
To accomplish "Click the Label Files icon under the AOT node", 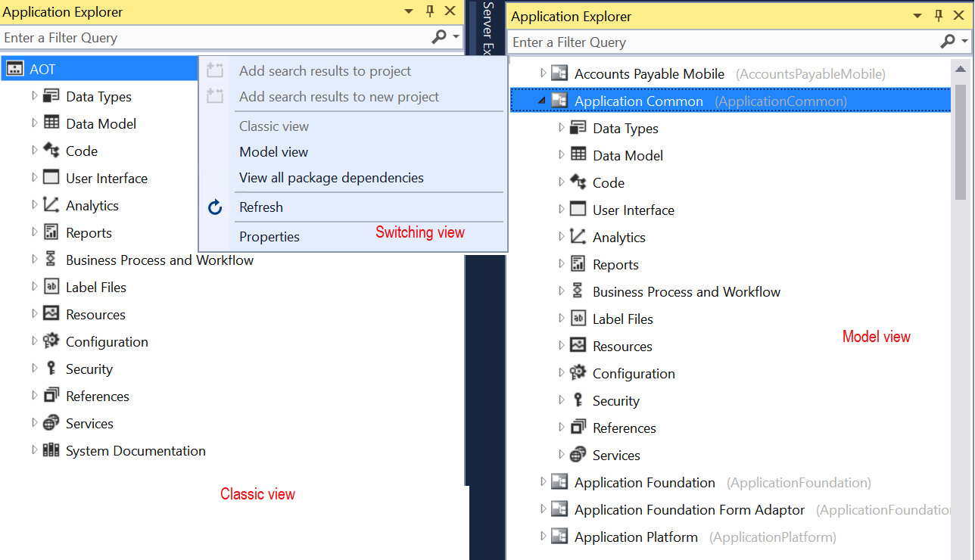I will pyautogui.click(x=51, y=287).
